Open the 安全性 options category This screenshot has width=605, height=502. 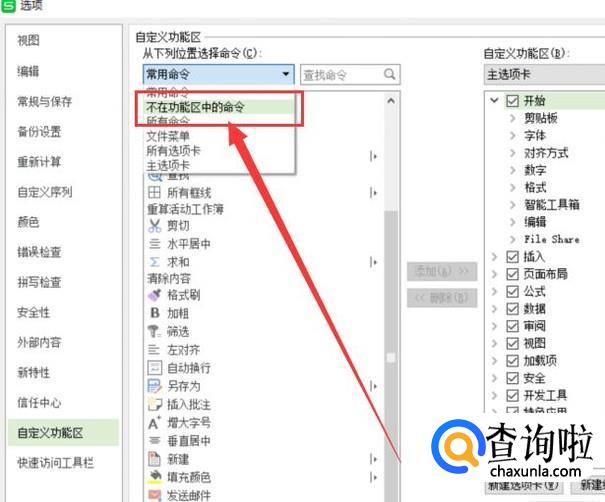coord(34,312)
